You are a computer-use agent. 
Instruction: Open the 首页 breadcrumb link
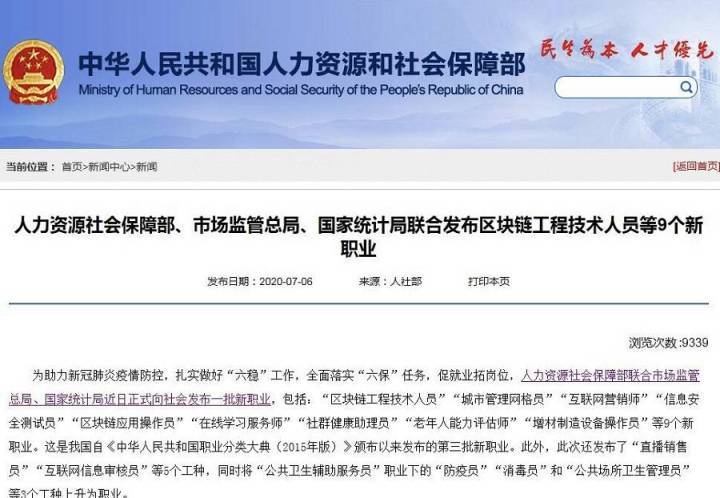pyautogui.click(x=71, y=167)
